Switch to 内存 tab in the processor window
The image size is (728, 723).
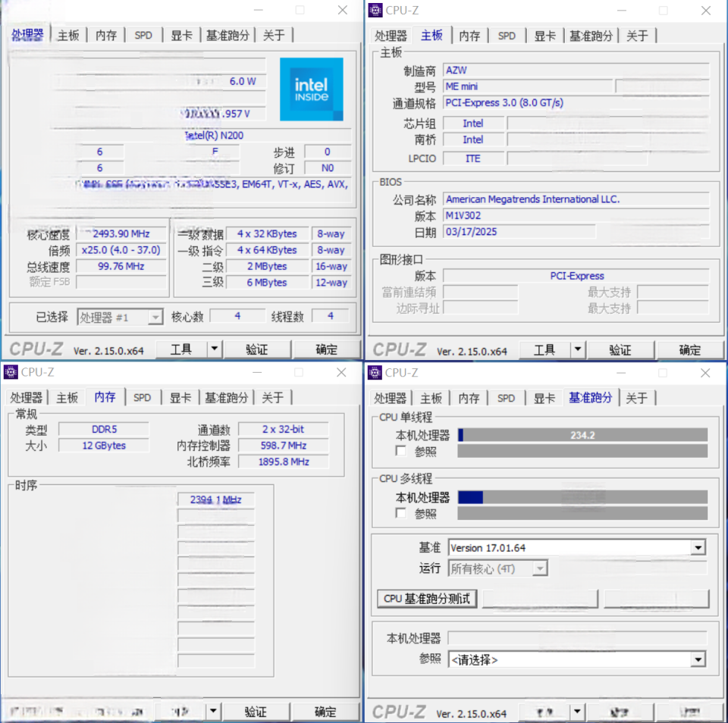tap(106, 36)
